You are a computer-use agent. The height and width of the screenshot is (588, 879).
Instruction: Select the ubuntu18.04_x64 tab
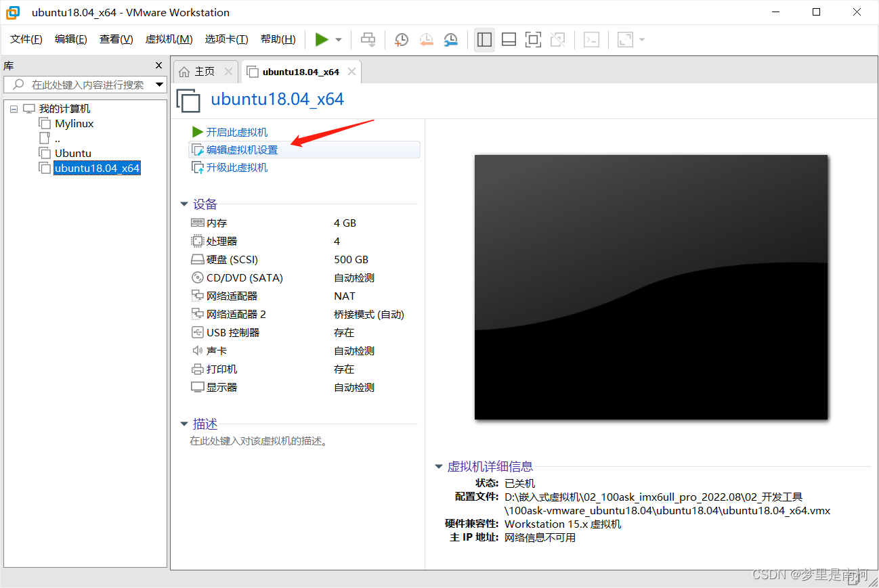pyautogui.click(x=301, y=72)
